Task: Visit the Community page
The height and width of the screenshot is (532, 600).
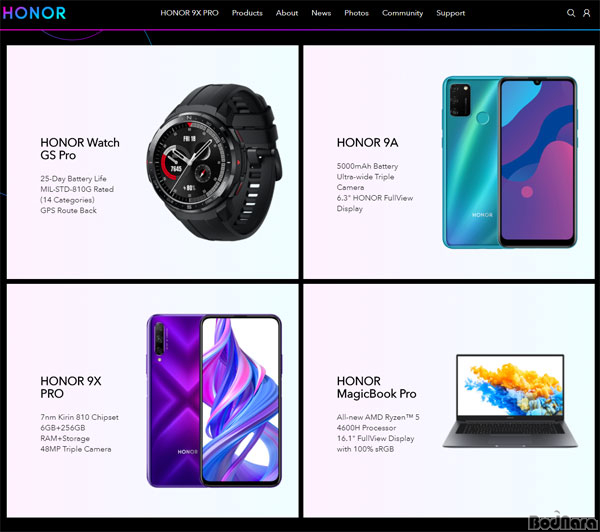Action: click(403, 13)
